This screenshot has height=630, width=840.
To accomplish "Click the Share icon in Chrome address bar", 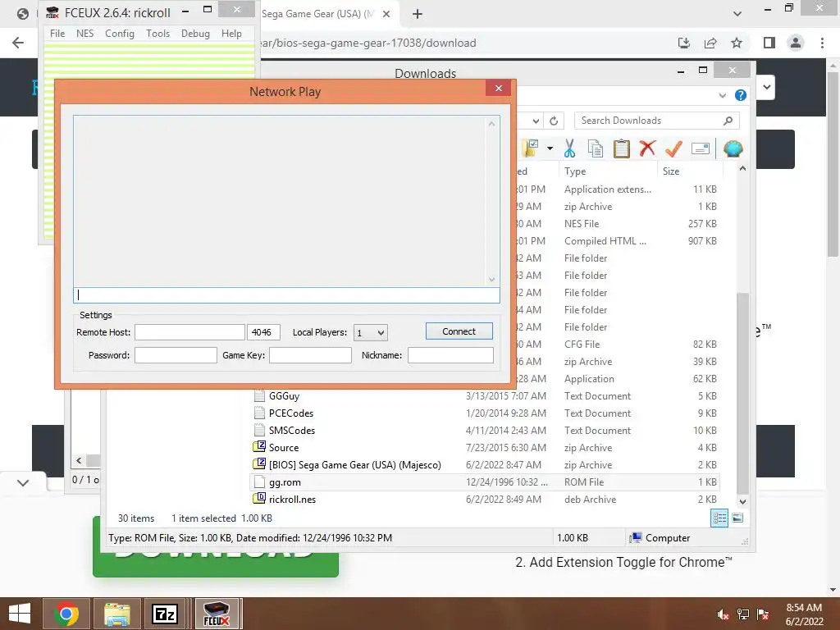I will coord(710,43).
